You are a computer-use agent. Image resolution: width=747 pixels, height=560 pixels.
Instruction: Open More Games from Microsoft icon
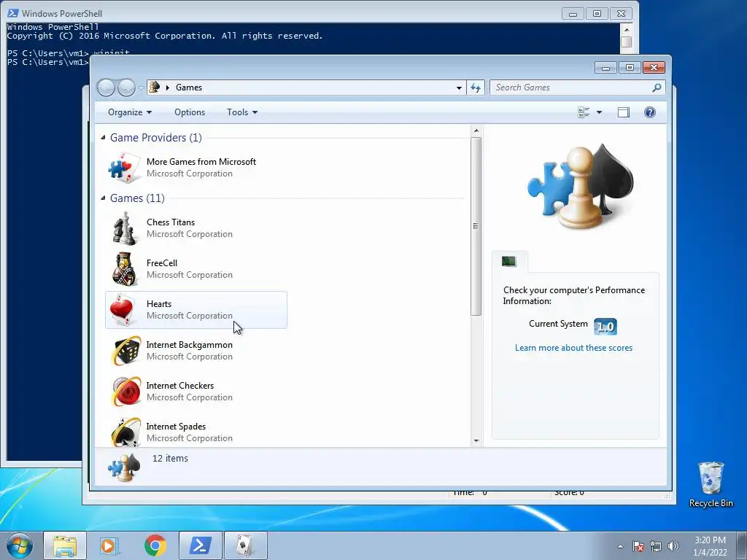tap(124, 168)
